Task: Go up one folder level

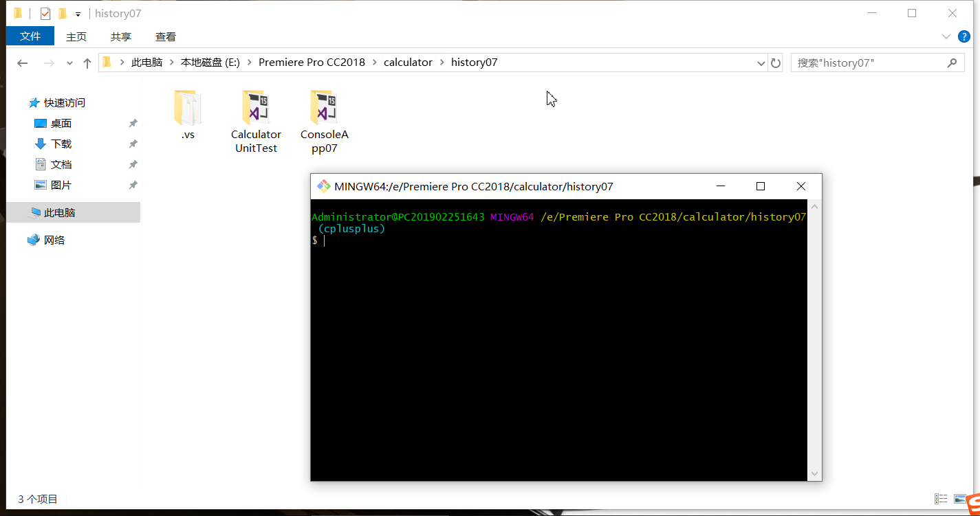Action: 87,63
